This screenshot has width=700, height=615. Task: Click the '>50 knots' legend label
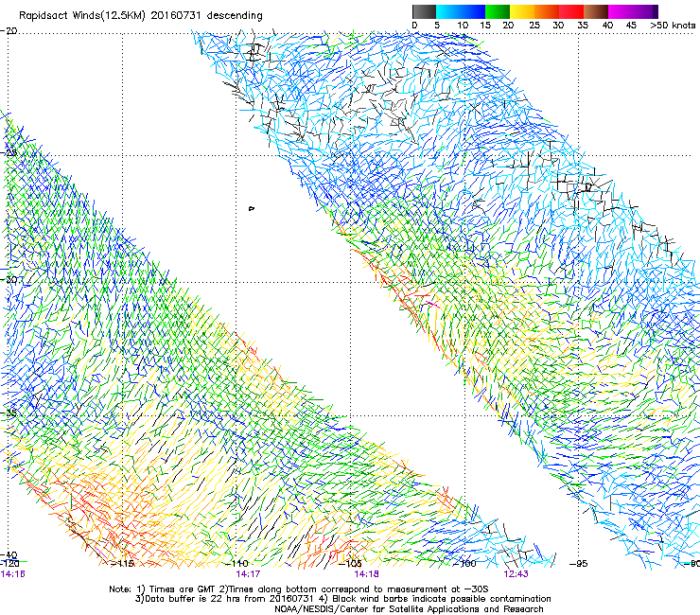click(x=673, y=26)
